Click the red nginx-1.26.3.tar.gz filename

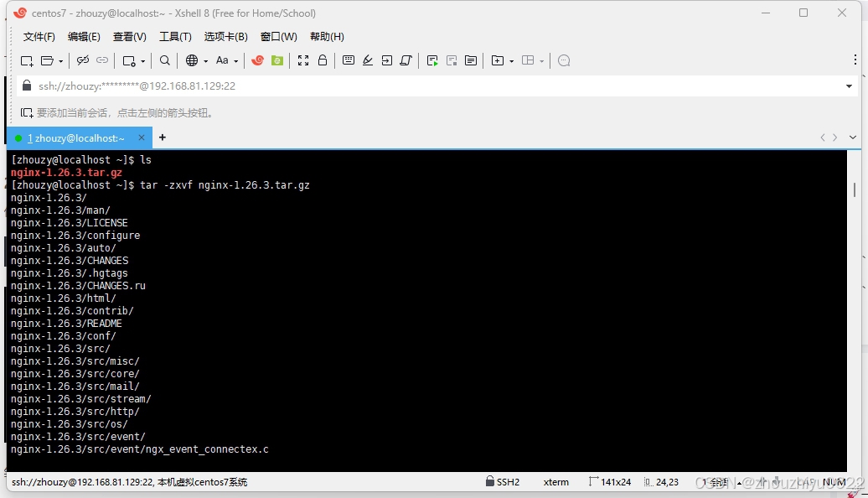pos(66,172)
